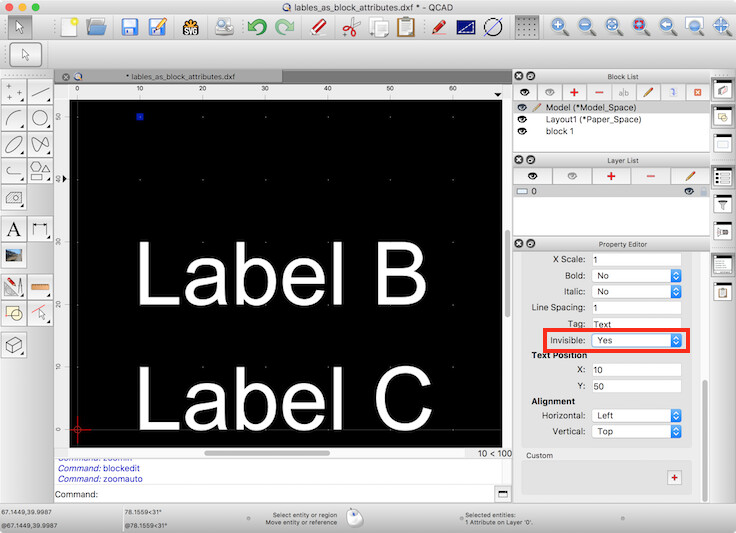The image size is (736, 533).
Task: Select the Text tool letter A
Action: point(14,229)
